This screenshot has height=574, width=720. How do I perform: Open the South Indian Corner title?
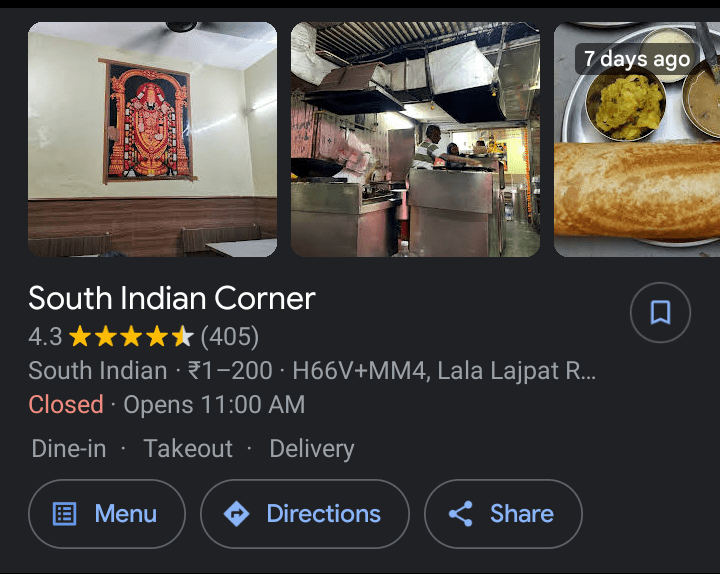click(172, 298)
